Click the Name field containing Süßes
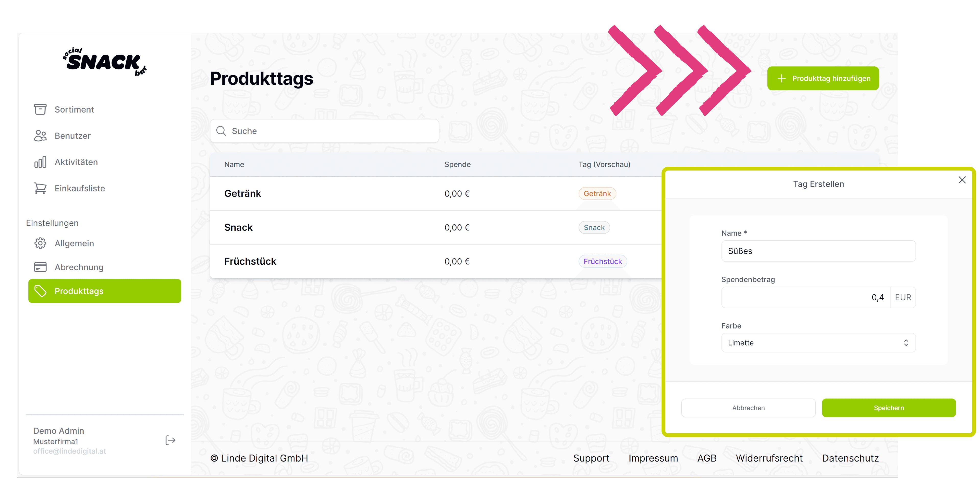The width and height of the screenshot is (980, 490). pos(818,251)
